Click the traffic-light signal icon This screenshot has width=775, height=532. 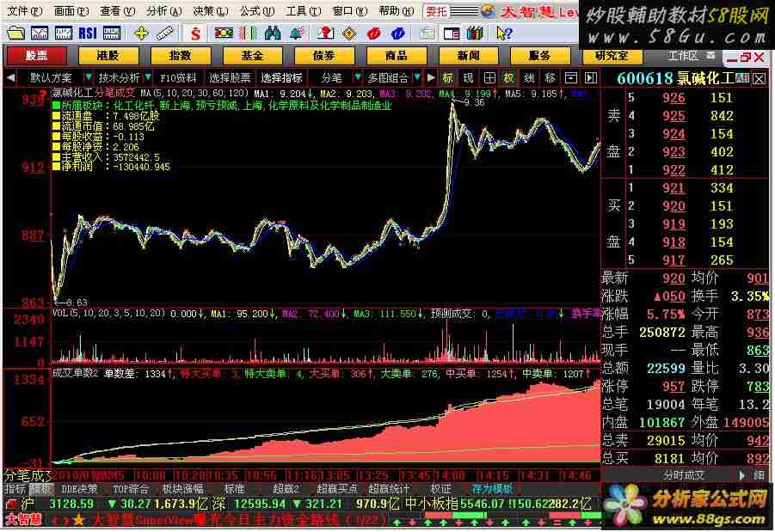coord(224,34)
